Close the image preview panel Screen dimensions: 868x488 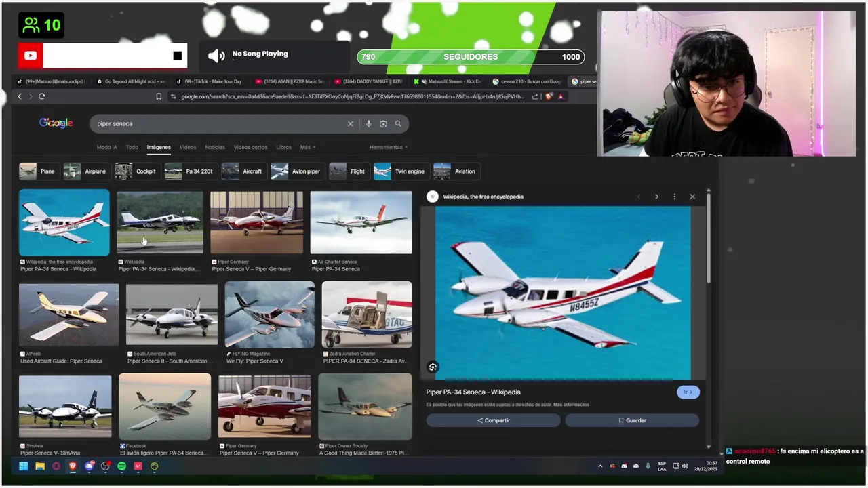pyautogui.click(x=692, y=197)
